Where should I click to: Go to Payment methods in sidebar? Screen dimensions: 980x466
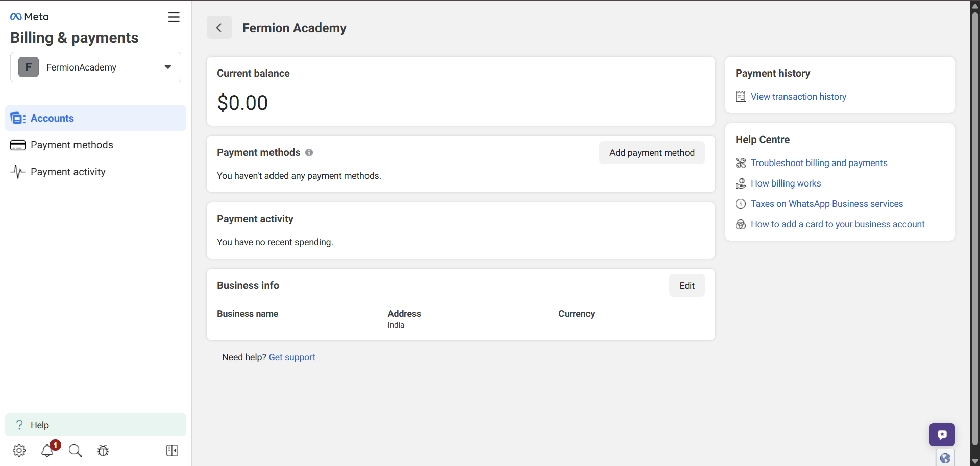click(71, 145)
